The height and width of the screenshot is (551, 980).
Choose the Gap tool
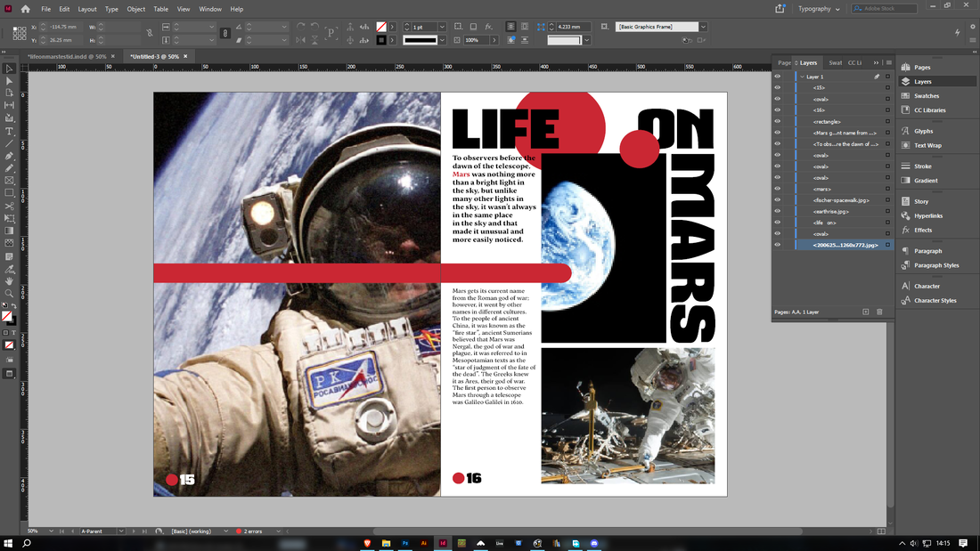click(10, 106)
